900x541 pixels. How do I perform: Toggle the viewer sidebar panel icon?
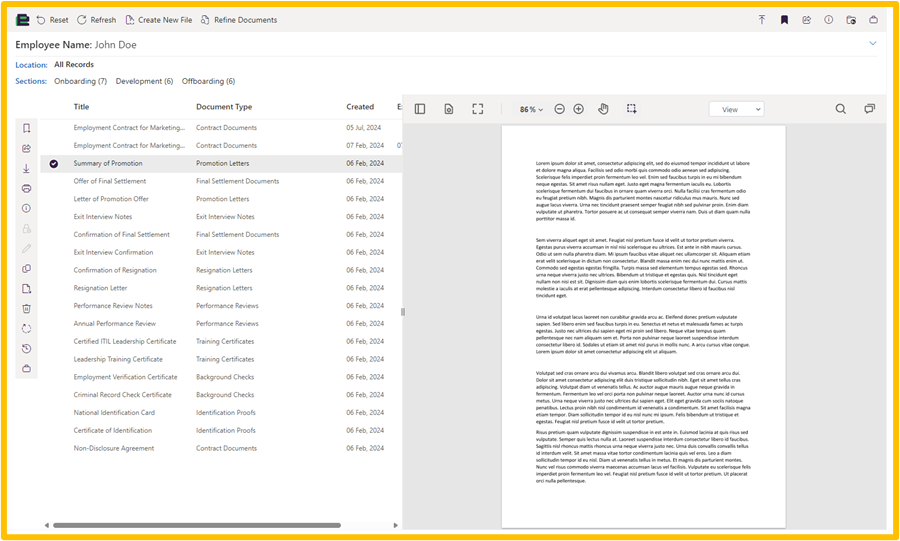[420, 109]
